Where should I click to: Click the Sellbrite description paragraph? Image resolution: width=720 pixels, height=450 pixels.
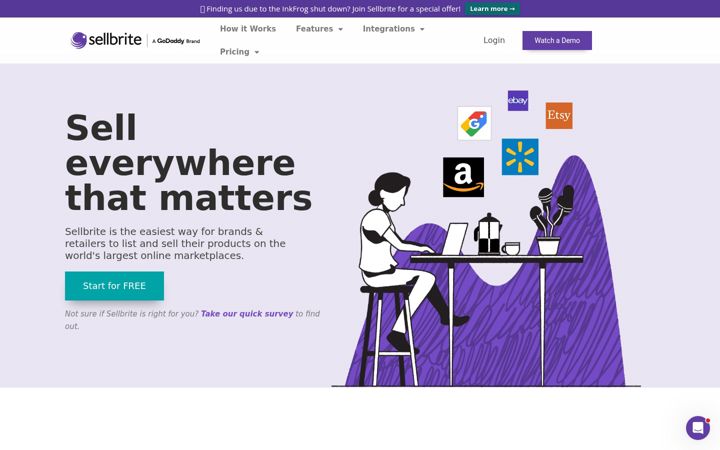coord(175,243)
